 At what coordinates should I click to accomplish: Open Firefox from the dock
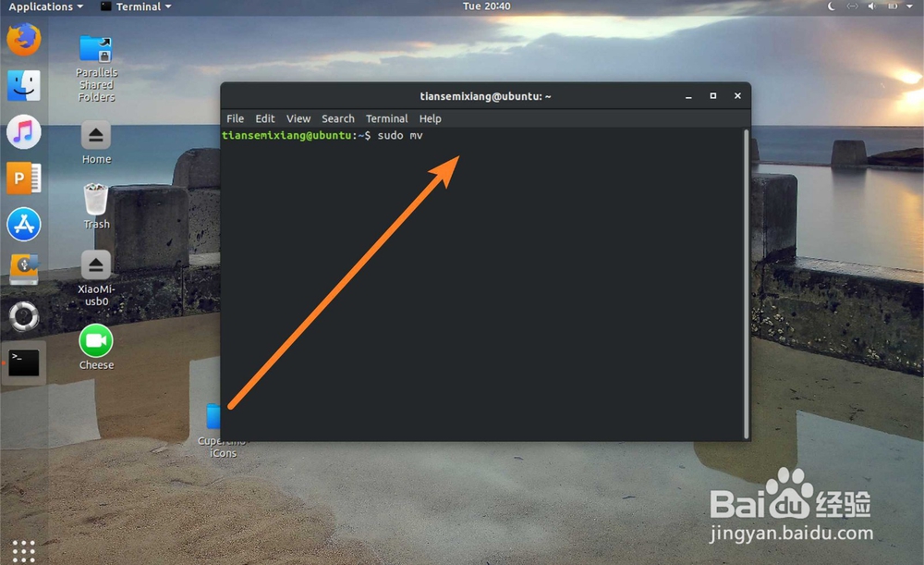[x=24, y=40]
